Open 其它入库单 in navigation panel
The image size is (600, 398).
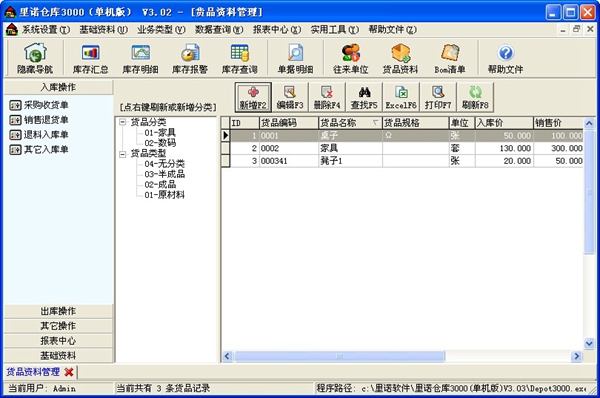(39, 150)
